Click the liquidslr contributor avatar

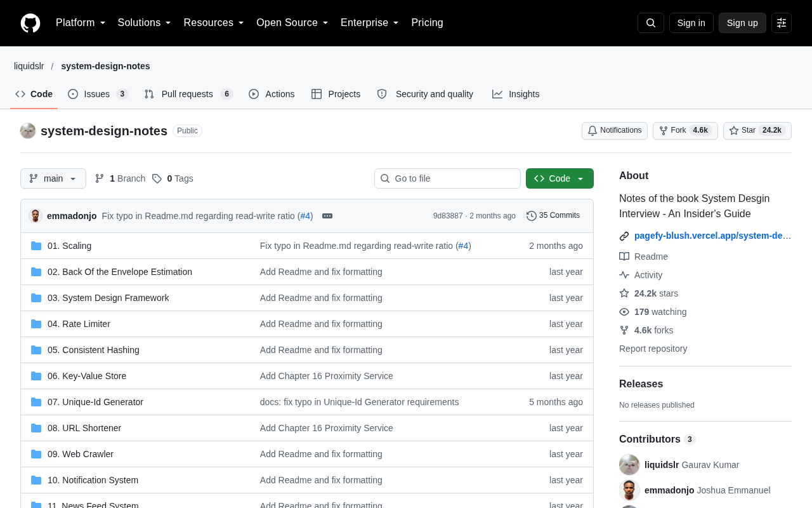click(629, 465)
